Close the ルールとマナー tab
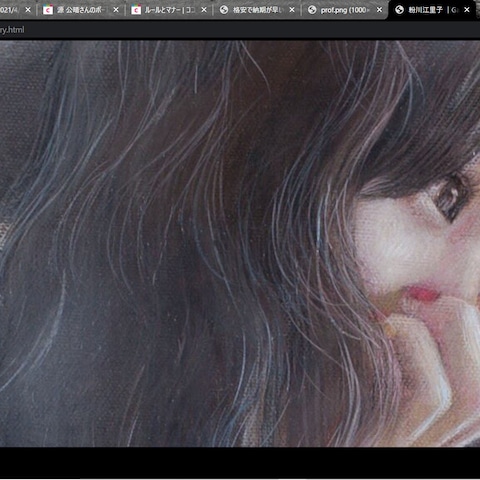 (x=204, y=10)
